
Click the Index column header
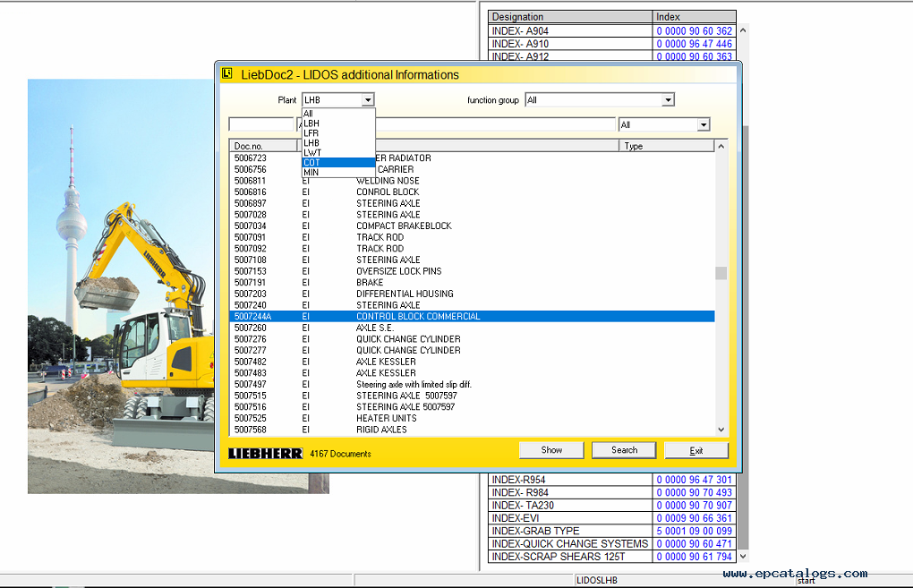694,17
